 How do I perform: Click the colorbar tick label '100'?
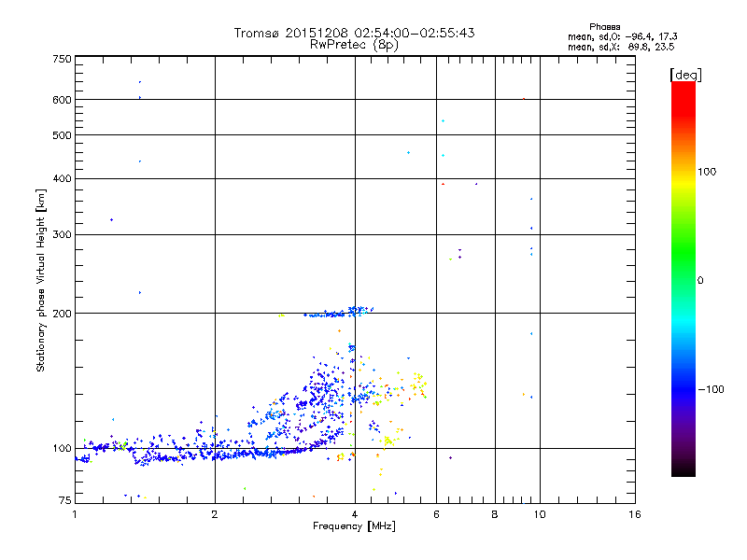(x=707, y=172)
